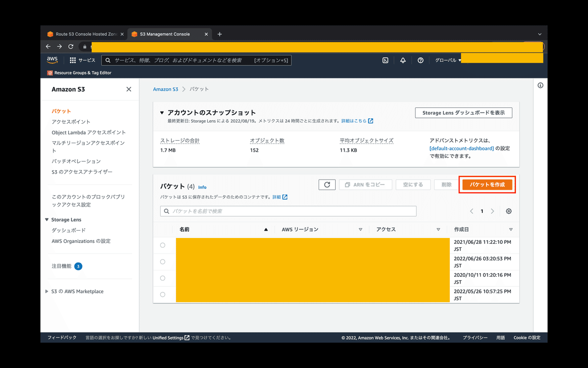Open Cookie の設定 in footer
The width and height of the screenshot is (588, 368).
[527, 338]
